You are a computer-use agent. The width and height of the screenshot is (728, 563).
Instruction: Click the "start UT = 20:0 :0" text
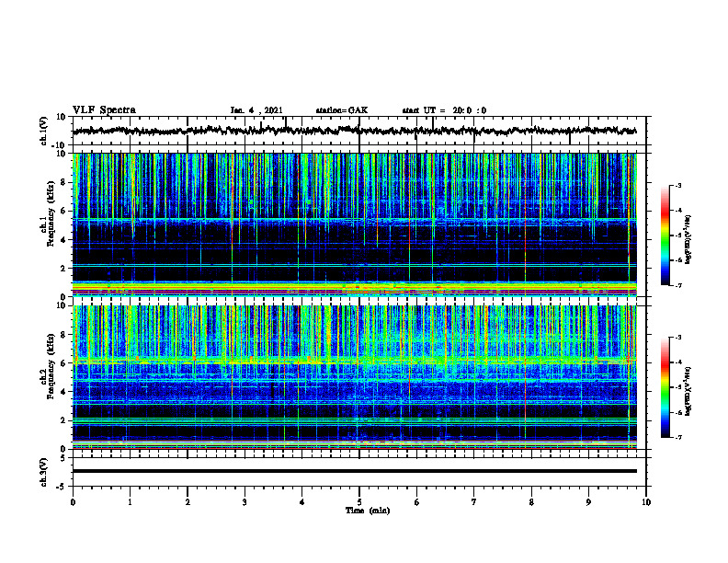pyautogui.click(x=444, y=110)
